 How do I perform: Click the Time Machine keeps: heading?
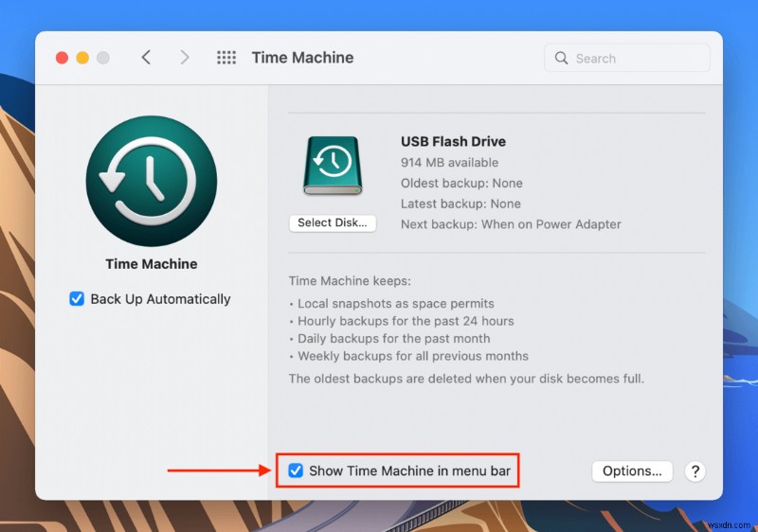click(x=350, y=281)
